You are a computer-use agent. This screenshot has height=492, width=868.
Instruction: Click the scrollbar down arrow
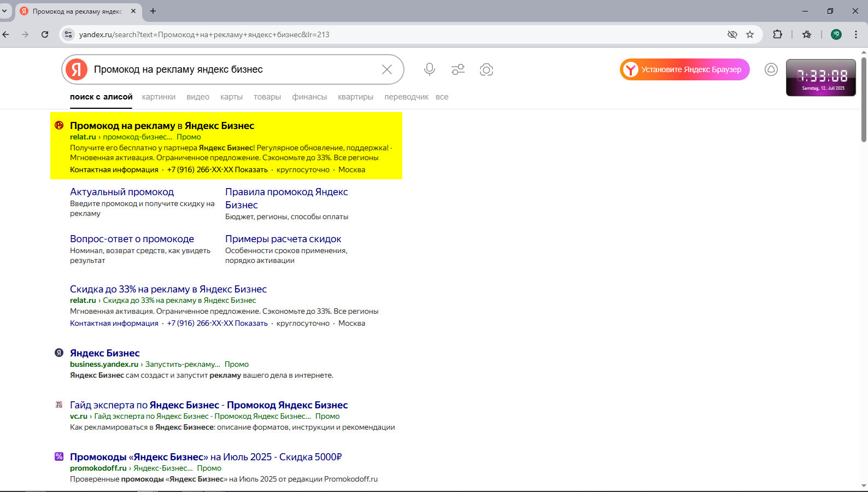point(864,485)
